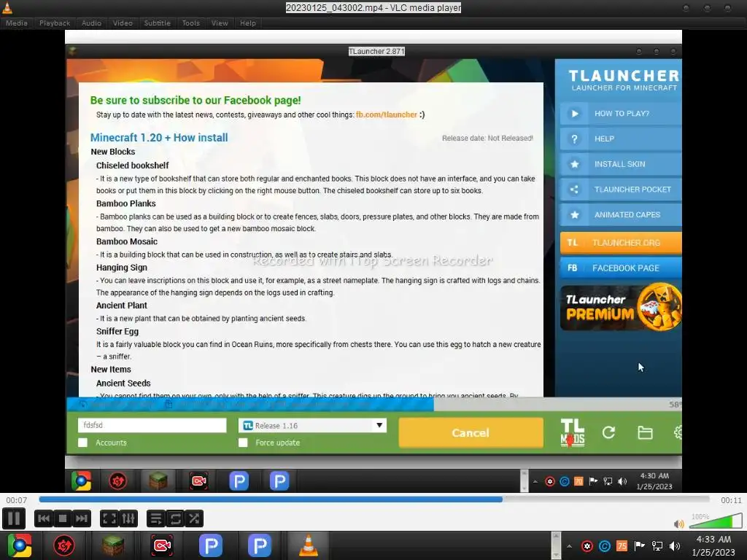The width and height of the screenshot is (747, 560).
Task: Open the Release 1.16 version dropdown
Action: pyautogui.click(x=312, y=425)
